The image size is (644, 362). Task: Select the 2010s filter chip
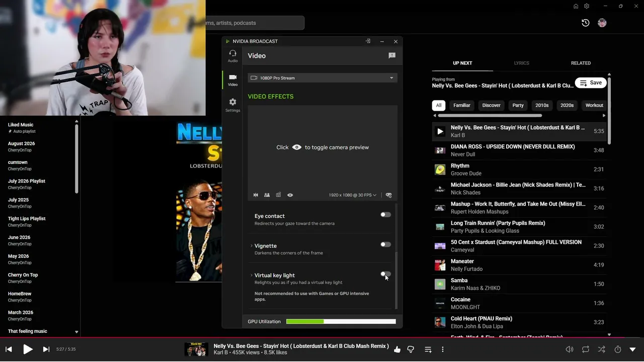click(542, 106)
